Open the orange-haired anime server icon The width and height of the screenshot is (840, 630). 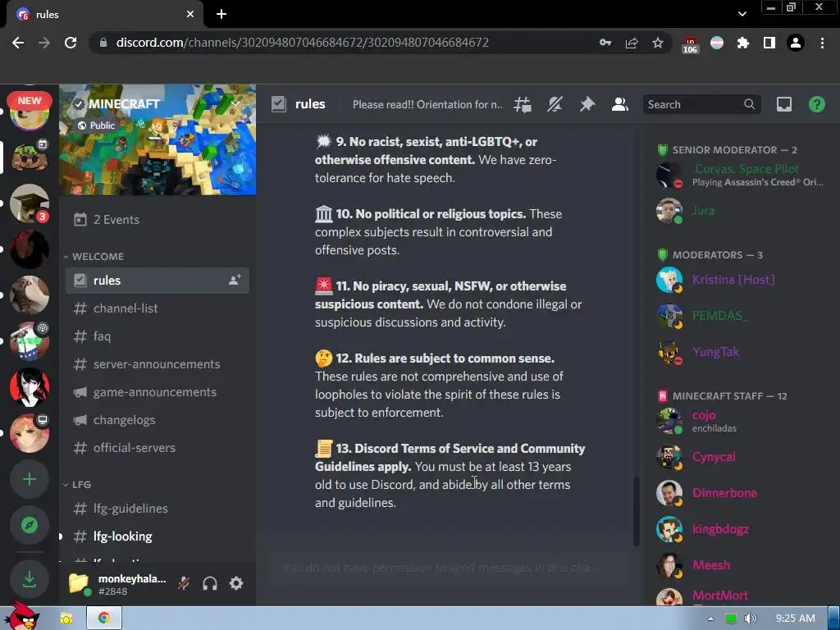pyautogui.click(x=30, y=433)
